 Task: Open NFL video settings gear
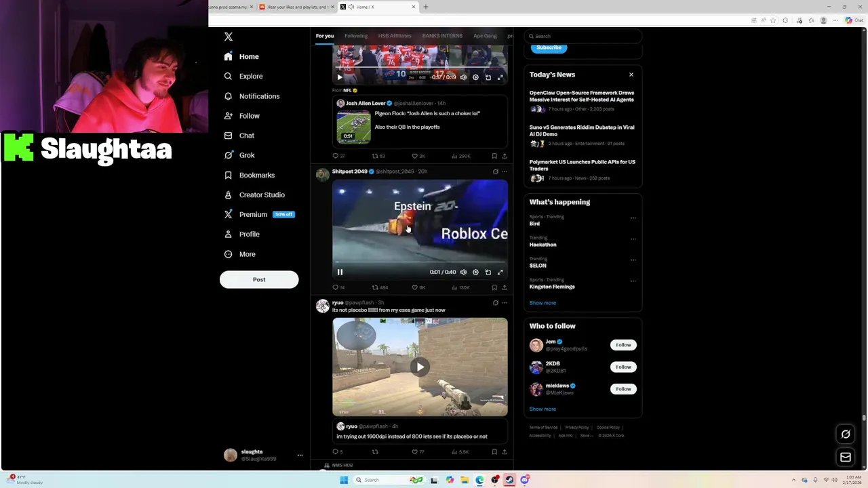(475, 77)
